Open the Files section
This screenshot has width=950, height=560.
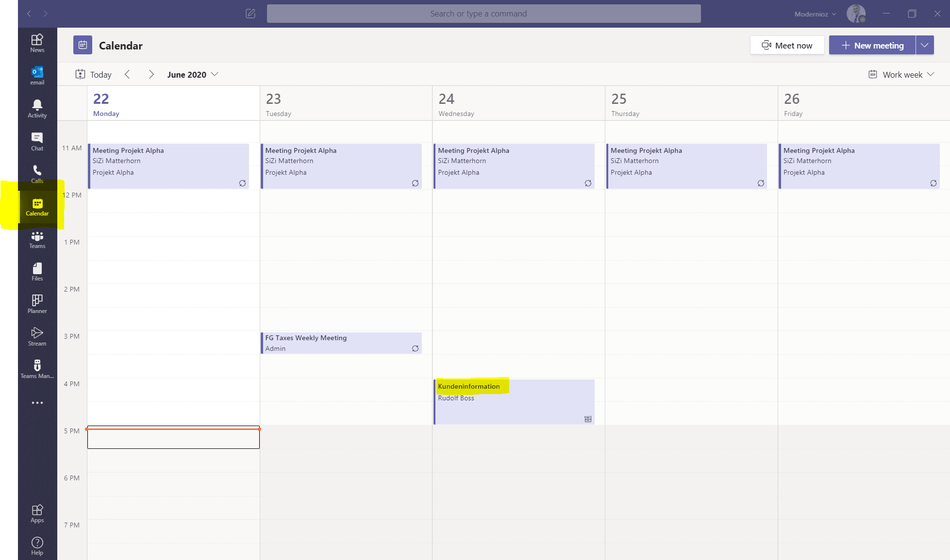click(x=37, y=272)
